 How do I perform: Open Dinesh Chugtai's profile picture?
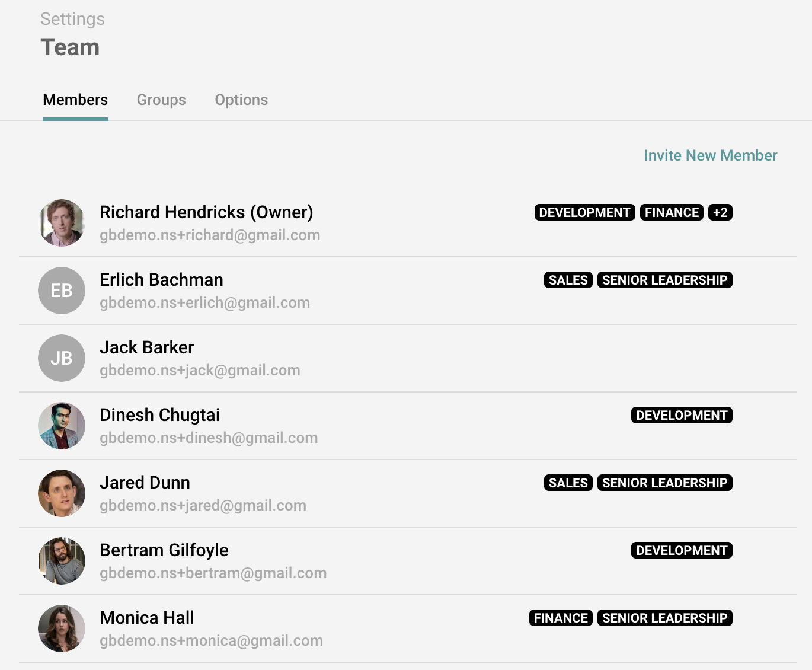(62, 426)
